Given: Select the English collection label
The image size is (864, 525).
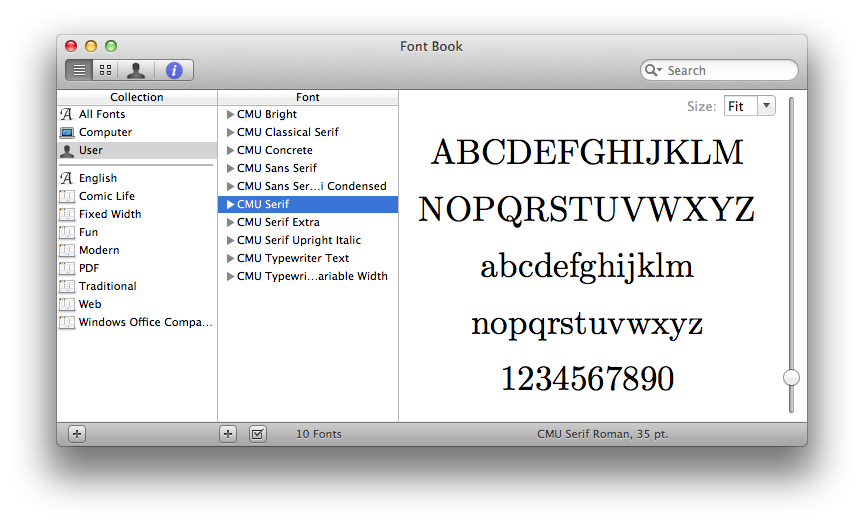Looking at the screenshot, I should click(x=98, y=178).
